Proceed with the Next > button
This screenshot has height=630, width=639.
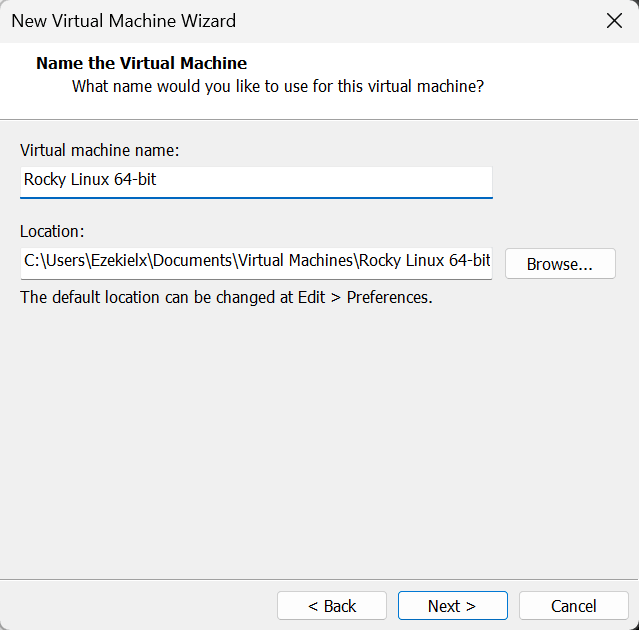point(452,606)
